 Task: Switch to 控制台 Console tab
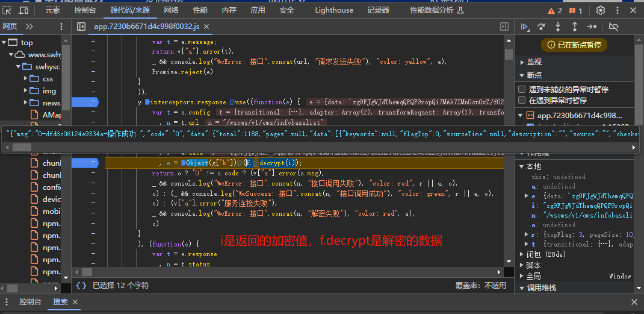pos(85,10)
